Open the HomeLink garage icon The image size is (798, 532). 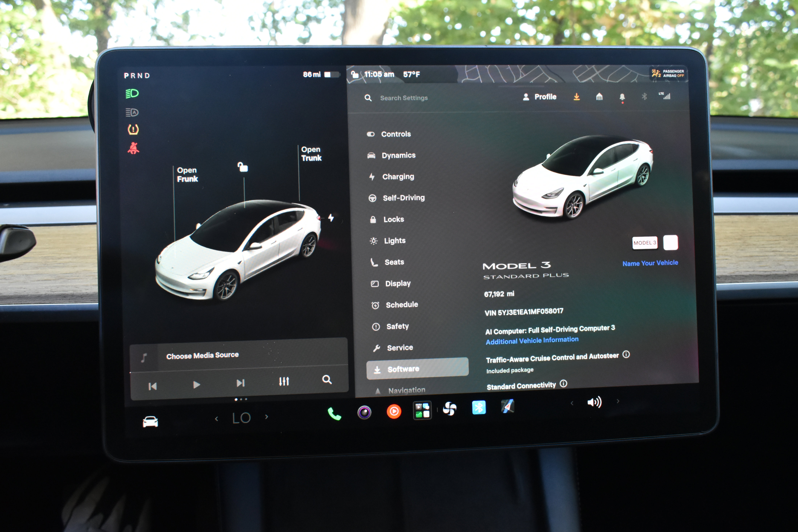[x=599, y=97]
